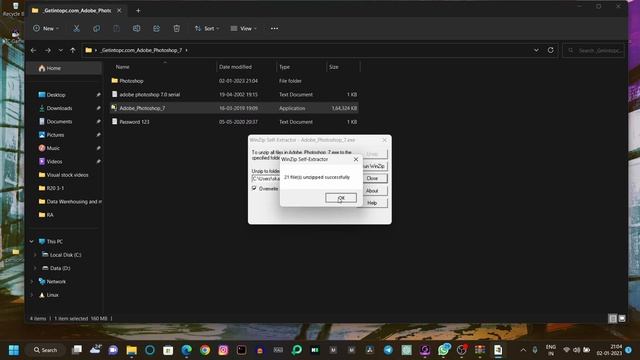The image size is (640, 360).
Task: Expand the Data (D:) node
Action: [36, 268]
